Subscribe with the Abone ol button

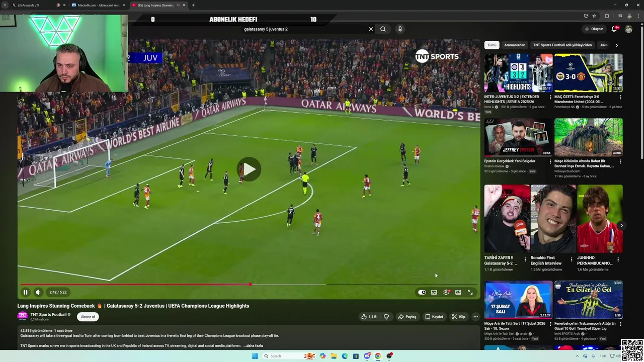[88, 317]
